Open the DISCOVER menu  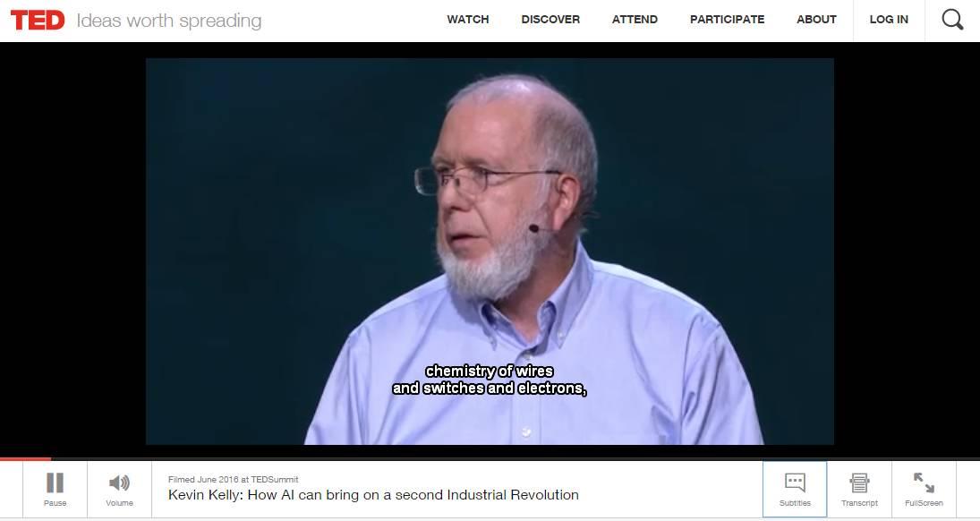[550, 20]
